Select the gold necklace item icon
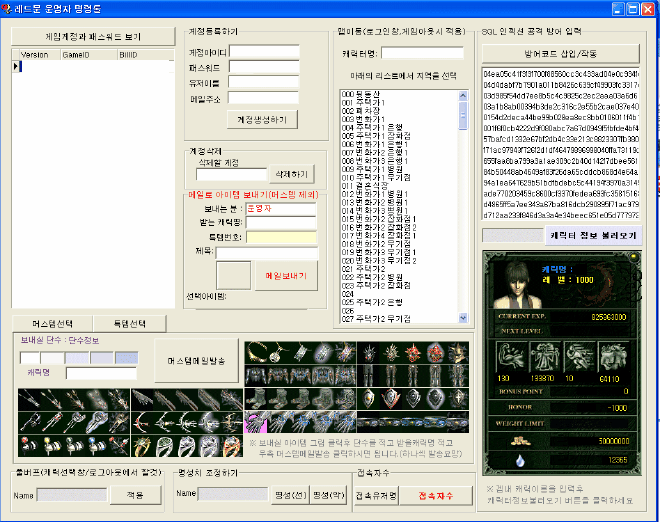 [256, 352]
